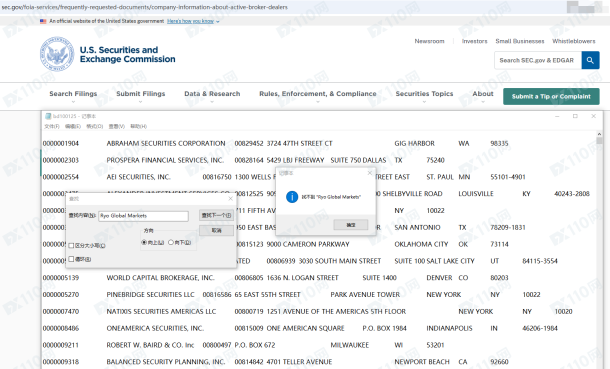Click Cancel button in Find dialog
The width and height of the screenshot is (610, 369).
coord(216,231)
